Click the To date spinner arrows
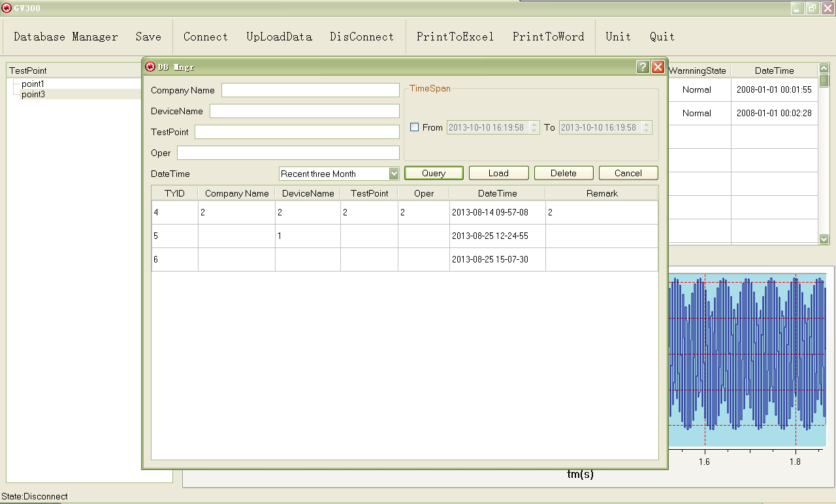The height and width of the screenshot is (504, 836). click(x=647, y=127)
